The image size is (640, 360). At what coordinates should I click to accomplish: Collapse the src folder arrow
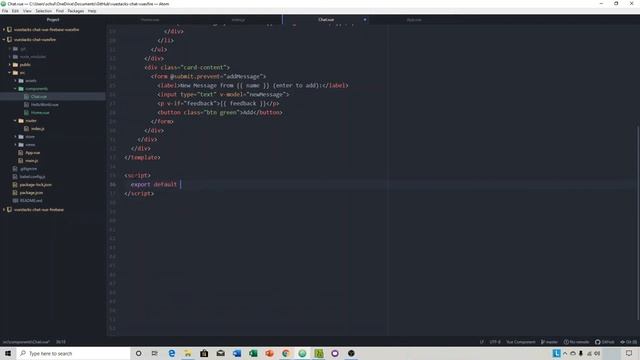(10, 73)
